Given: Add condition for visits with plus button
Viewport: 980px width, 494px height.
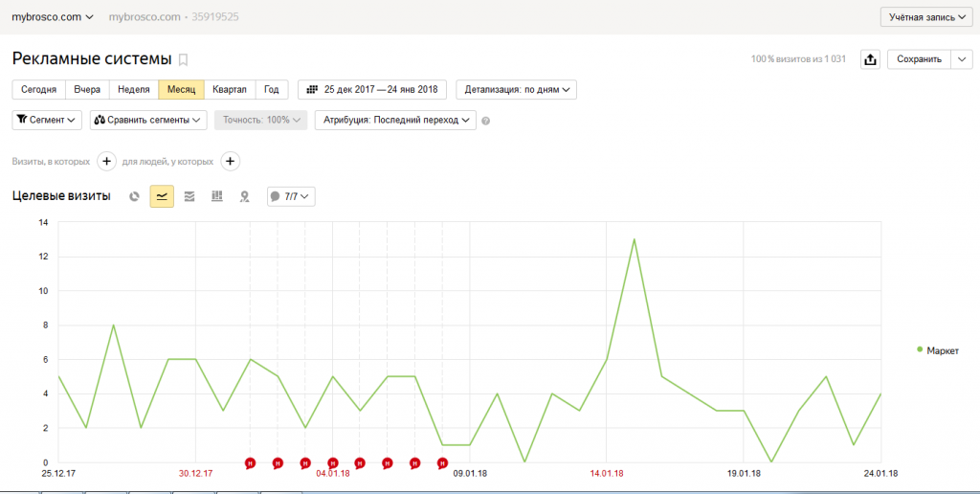Looking at the screenshot, I should (x=107, y=161).
